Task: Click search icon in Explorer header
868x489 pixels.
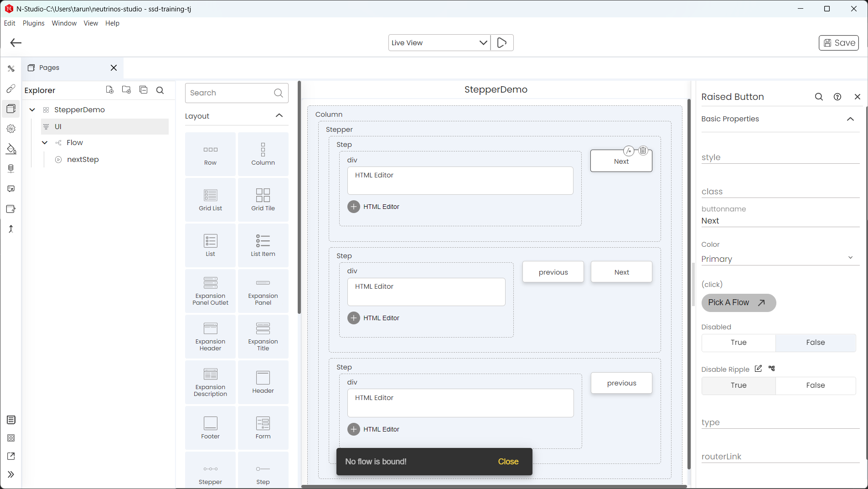Action: click(160, 90)
